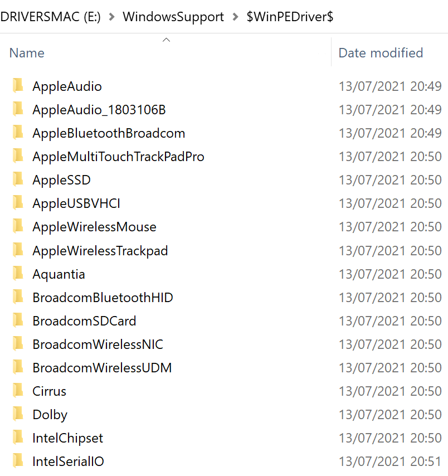Select the BroadcomWirelessUDM folder name
Screen dimensions: 448x476
(x=103, y=368)
